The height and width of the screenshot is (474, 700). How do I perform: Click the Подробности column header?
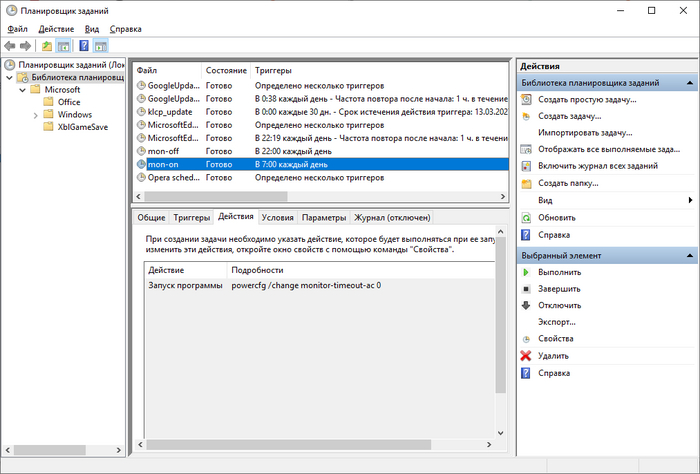tap(361, 270)
